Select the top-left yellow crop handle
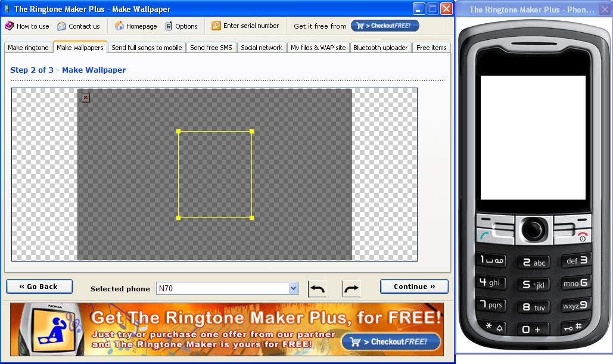This screenshot has height=364, width=613. coord(179,132)
